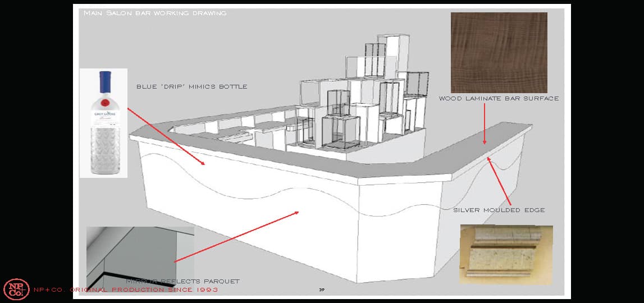The height and width of the screenshot is (303, 644).
Task: Click the red arrow from mirror thumbnail
Action: tap(236, 237)
